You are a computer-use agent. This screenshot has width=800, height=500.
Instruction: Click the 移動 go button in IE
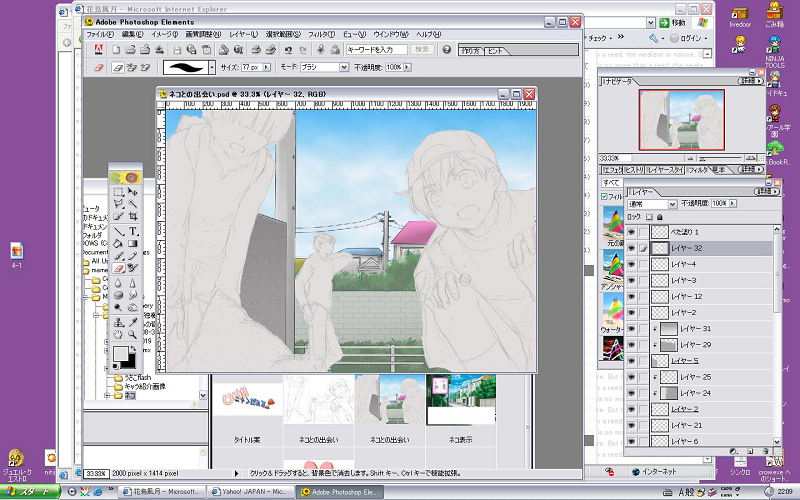coord(672,23)
